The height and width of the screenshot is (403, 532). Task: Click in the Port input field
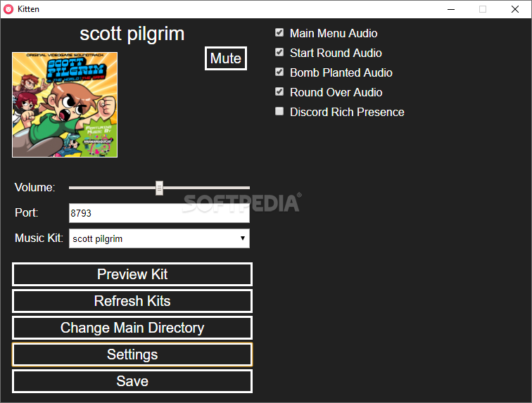tap(159, 213)
